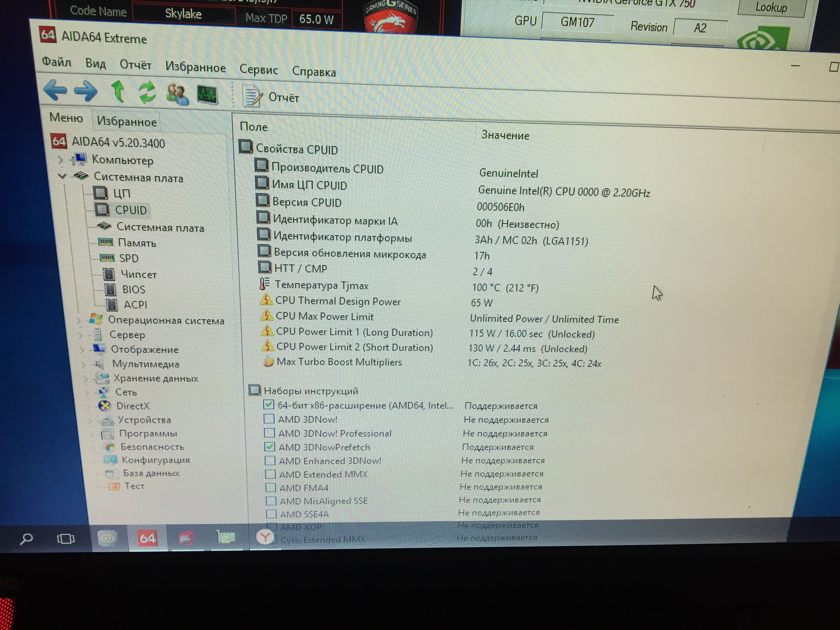Select SPD in the tree
The width and height of the screenshot is (840, 630).
[129, 258]
